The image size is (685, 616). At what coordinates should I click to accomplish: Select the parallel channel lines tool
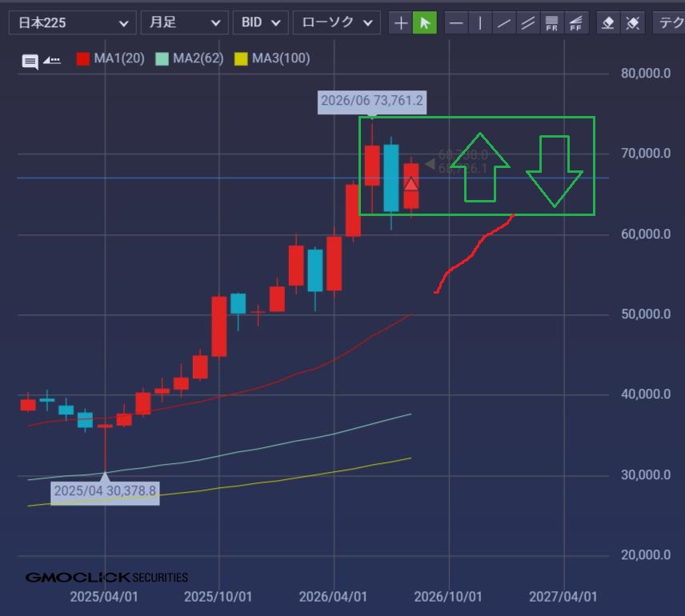(x=527, y=22)
